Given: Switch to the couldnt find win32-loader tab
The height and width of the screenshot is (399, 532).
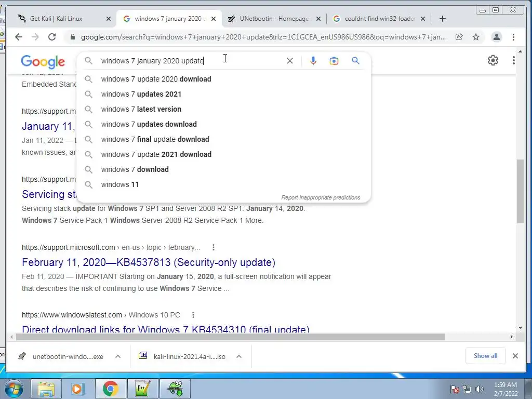Looking at the screenshot, I should point(380,19).
